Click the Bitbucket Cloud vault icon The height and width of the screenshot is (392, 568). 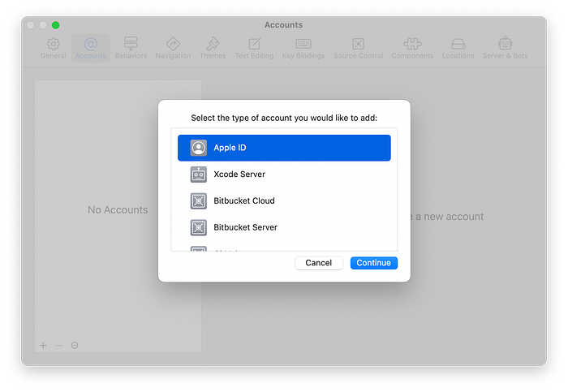pyautogui.click(x=199, y=200)
